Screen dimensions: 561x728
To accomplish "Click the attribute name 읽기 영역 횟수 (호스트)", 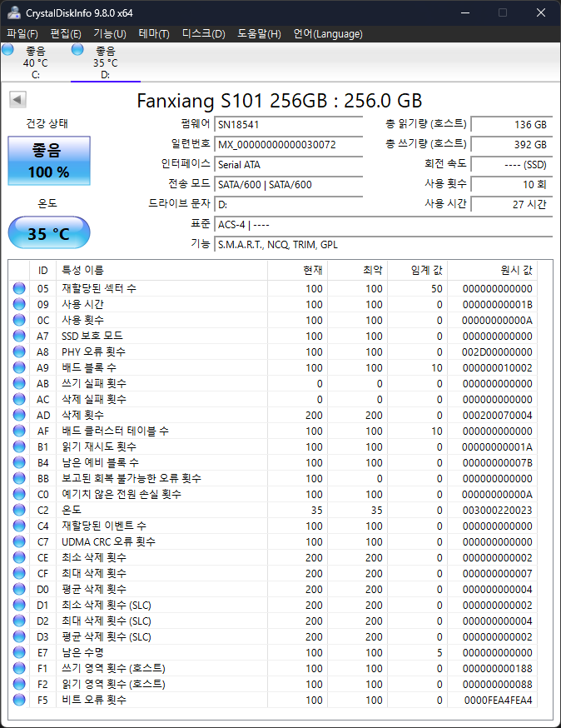I will coord(114,684).
